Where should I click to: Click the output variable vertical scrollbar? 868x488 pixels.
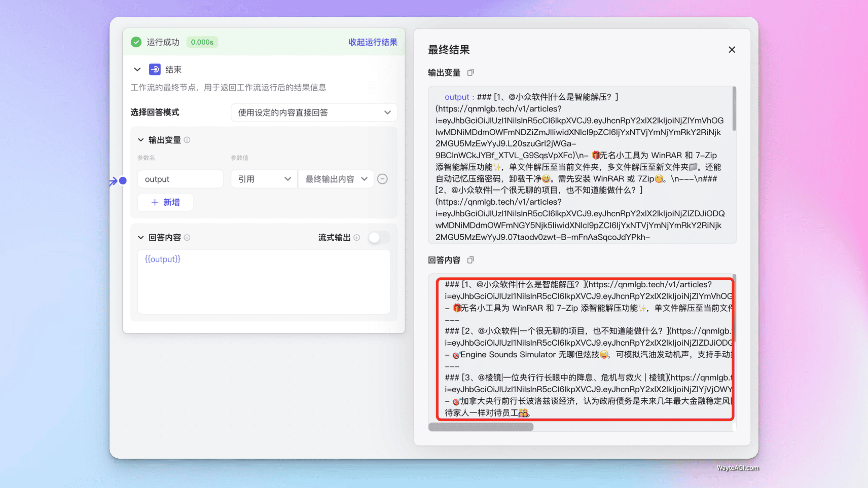tap(734, 108)
